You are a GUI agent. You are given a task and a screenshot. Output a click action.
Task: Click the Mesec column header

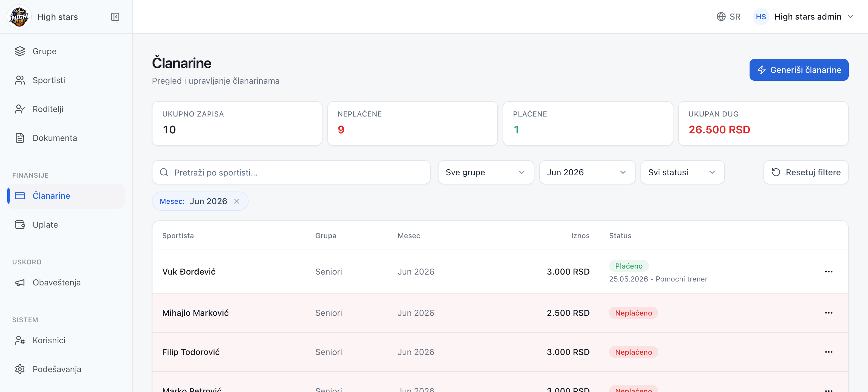(409, 236)
